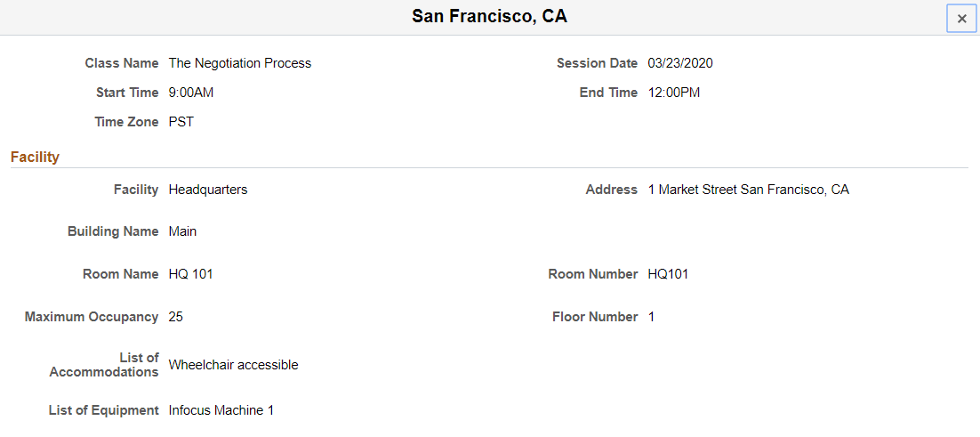Click the Wheelchair accessible accommodation text
980x437 pixels.
tap(234, 365)
